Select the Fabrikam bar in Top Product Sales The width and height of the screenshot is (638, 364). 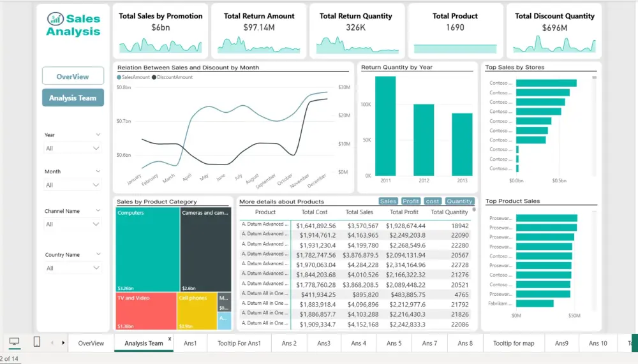tap(535, 303)
